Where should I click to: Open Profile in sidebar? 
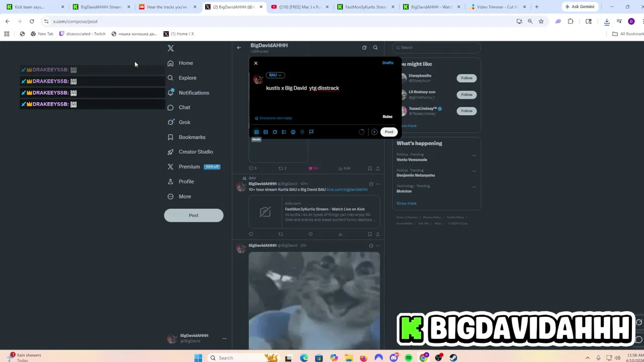tap(180, 182)
